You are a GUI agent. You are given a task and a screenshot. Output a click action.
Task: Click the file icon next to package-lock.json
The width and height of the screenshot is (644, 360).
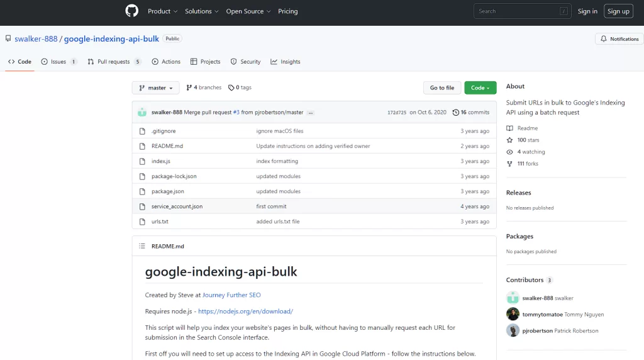[x=142, y=176]
